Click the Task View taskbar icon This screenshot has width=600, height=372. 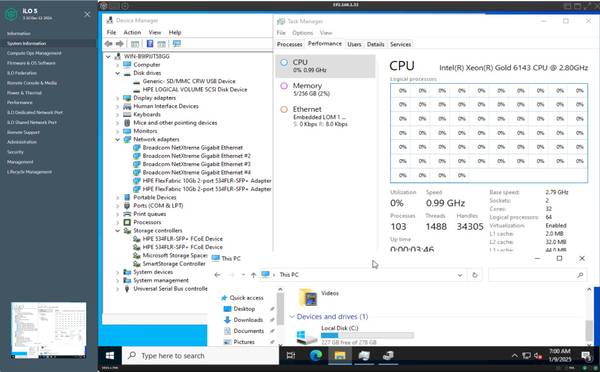point(291,356)
